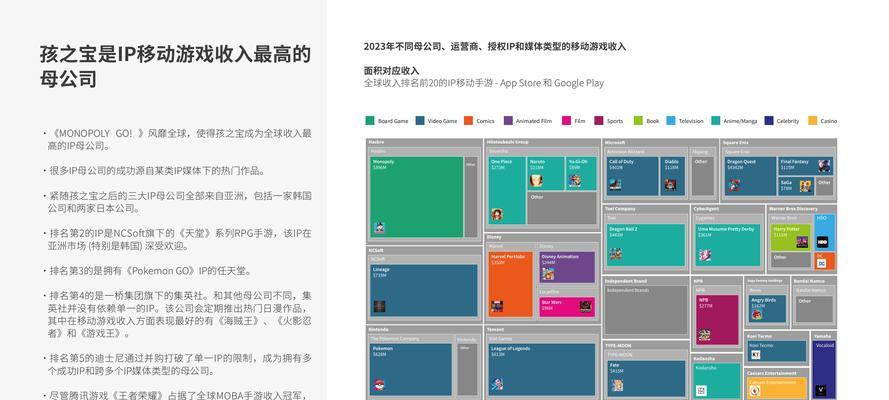Select the Other tile beside Monopoly

pos(471,197)
